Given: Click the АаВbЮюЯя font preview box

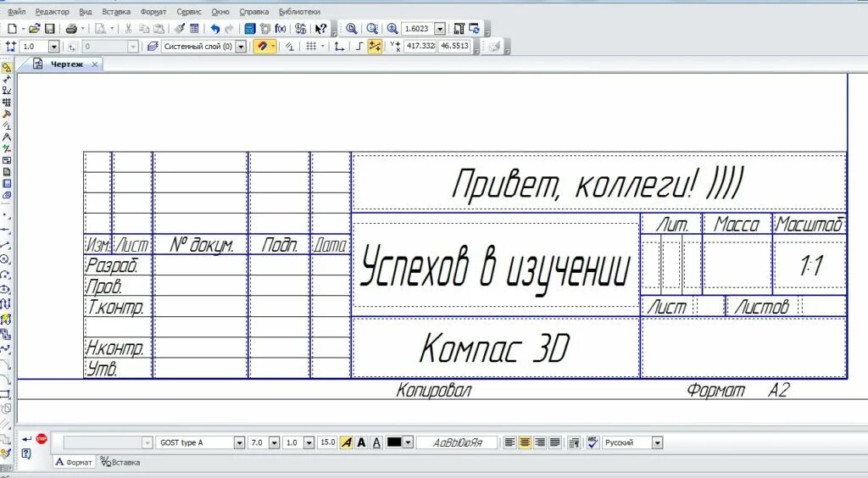Looking at the screenshot, I should [457, 442].
